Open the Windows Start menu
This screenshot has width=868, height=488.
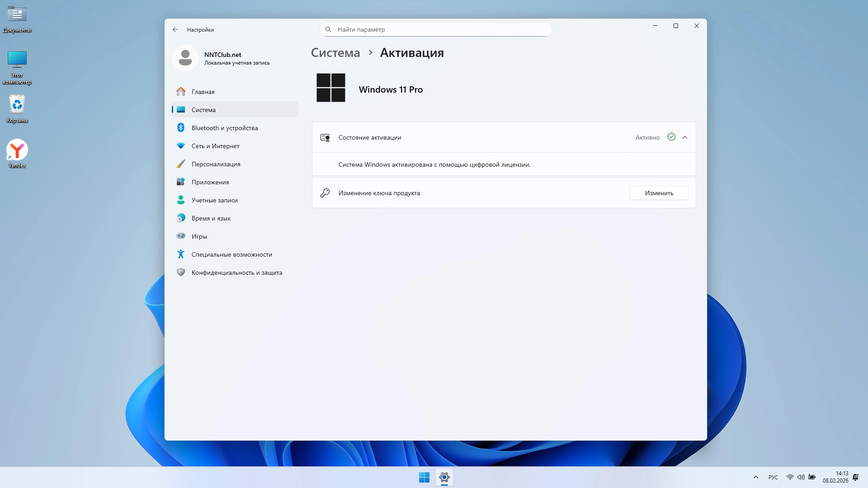(x=424, y=477)
